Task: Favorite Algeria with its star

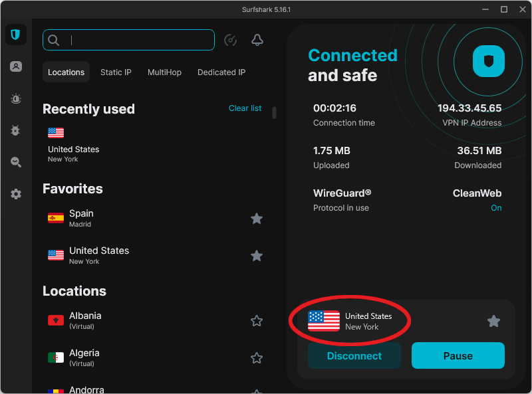Action: tap(257, 358)
